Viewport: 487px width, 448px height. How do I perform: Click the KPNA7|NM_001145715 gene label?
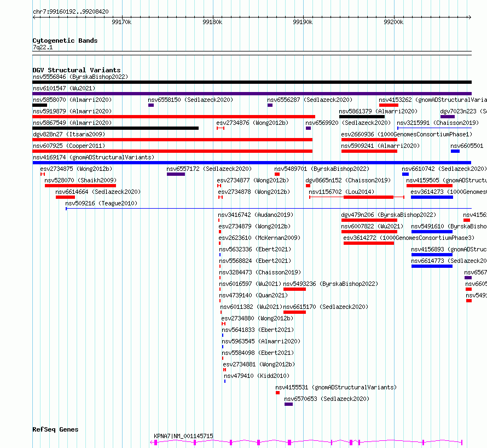[x=183, y=436]
